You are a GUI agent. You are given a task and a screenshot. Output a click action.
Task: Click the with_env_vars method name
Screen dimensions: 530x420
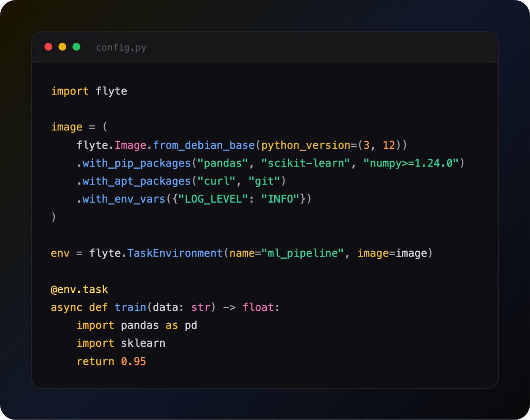[124, 199]
